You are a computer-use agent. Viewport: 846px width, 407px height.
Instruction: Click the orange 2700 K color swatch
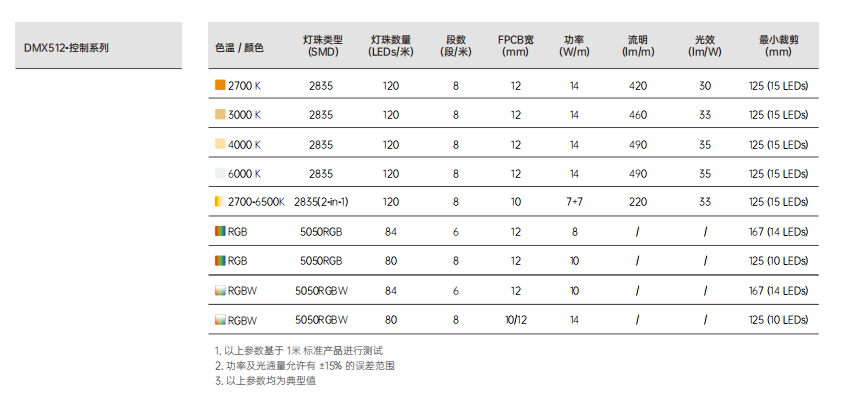tap(220, 85)
